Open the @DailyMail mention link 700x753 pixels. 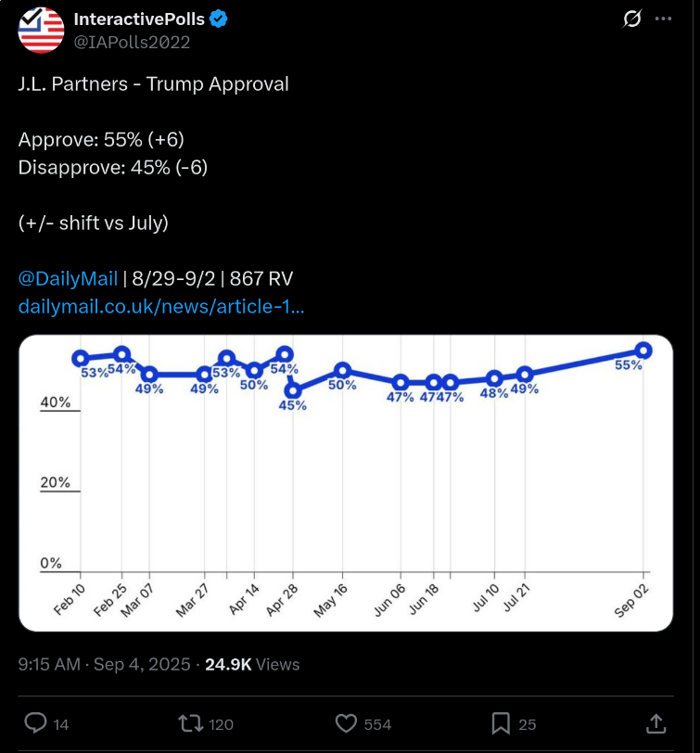(68, 279)
